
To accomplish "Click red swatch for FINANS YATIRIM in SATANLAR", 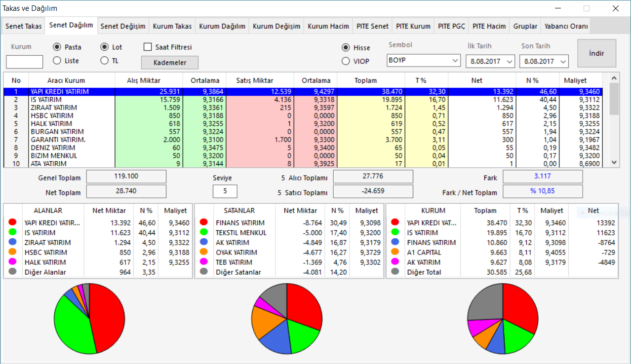I will (x=204, y=223).
